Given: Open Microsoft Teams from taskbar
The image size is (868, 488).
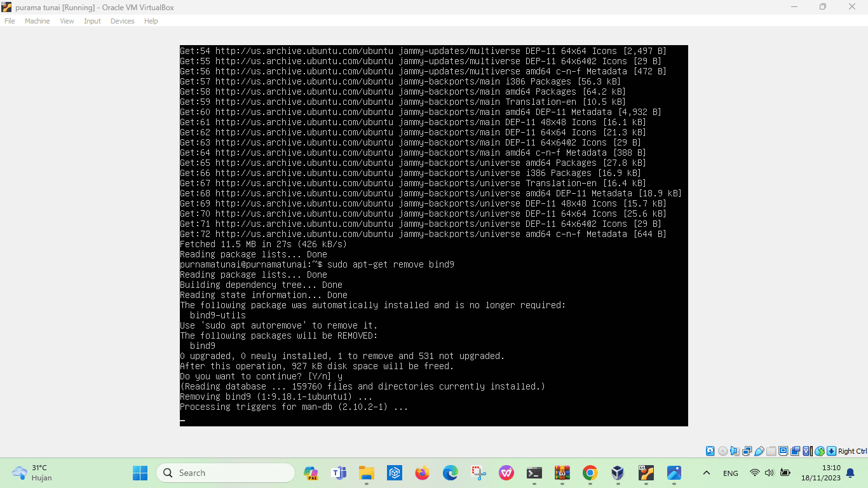Looking at the screenshot, I should (x=339, y=473).
